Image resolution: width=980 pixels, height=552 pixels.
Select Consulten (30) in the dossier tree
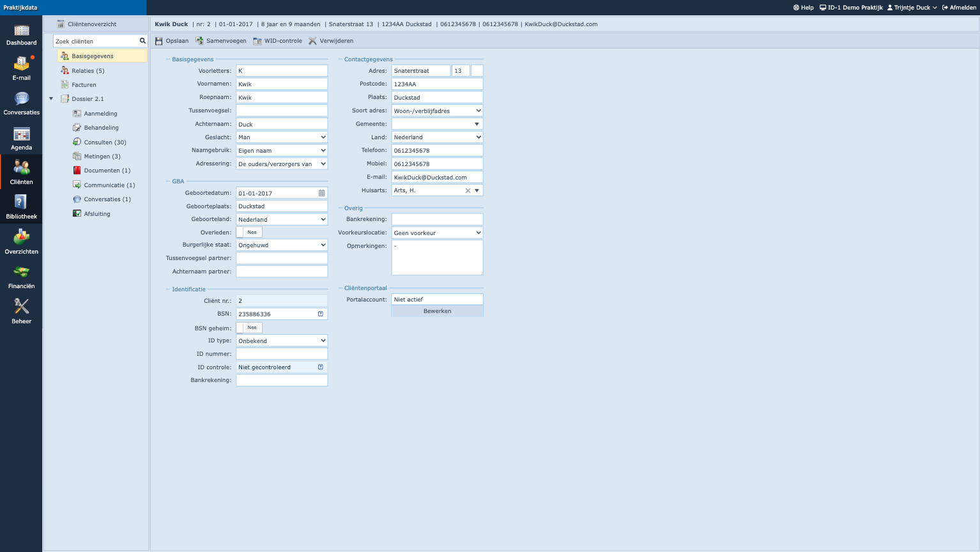pos(105,142)
